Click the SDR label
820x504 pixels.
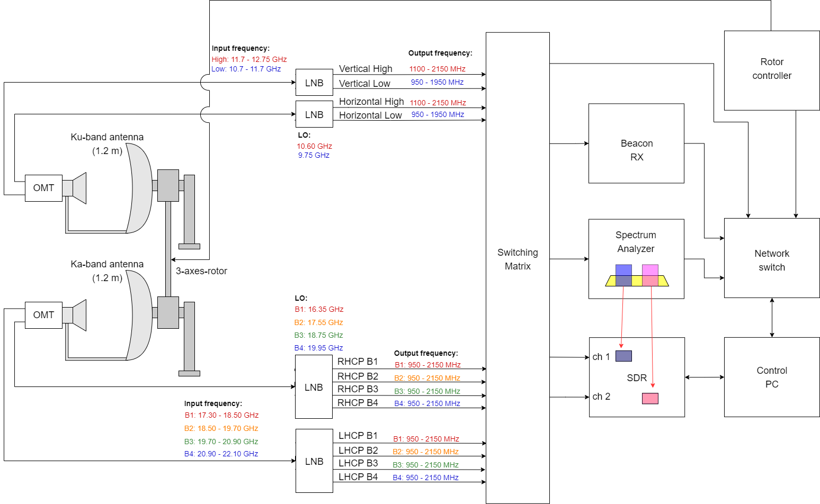coord(637,378)
